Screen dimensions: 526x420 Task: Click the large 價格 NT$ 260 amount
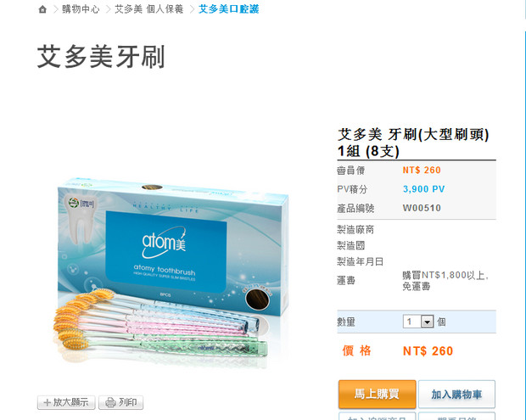[428, 351]
